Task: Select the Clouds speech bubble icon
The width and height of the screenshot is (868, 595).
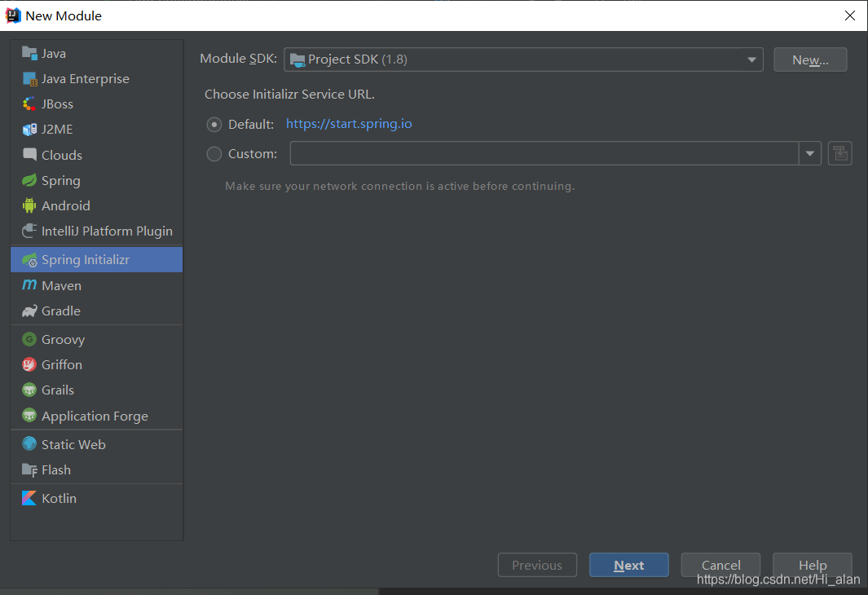Action: coord(29,154)
